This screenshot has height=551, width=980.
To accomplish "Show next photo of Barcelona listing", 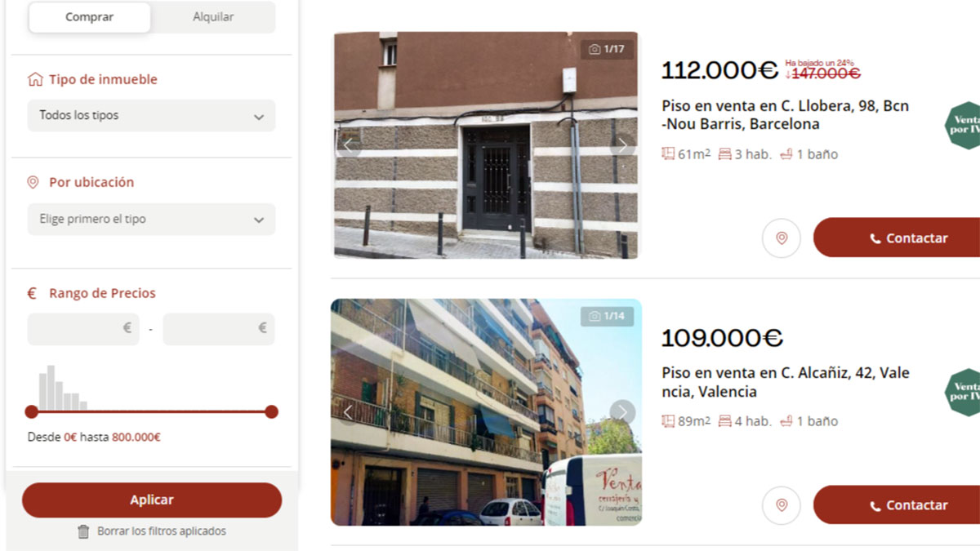I will [x=622, y=145].
